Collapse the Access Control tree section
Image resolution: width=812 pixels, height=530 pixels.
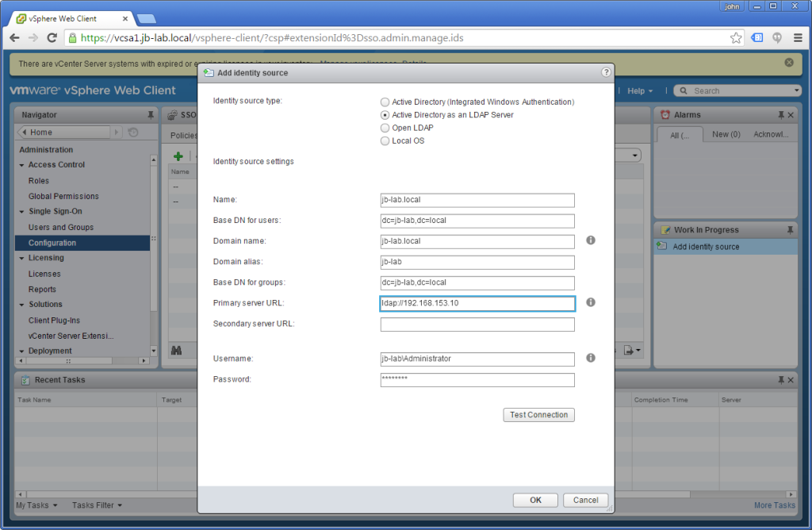(x=21, y=165)
